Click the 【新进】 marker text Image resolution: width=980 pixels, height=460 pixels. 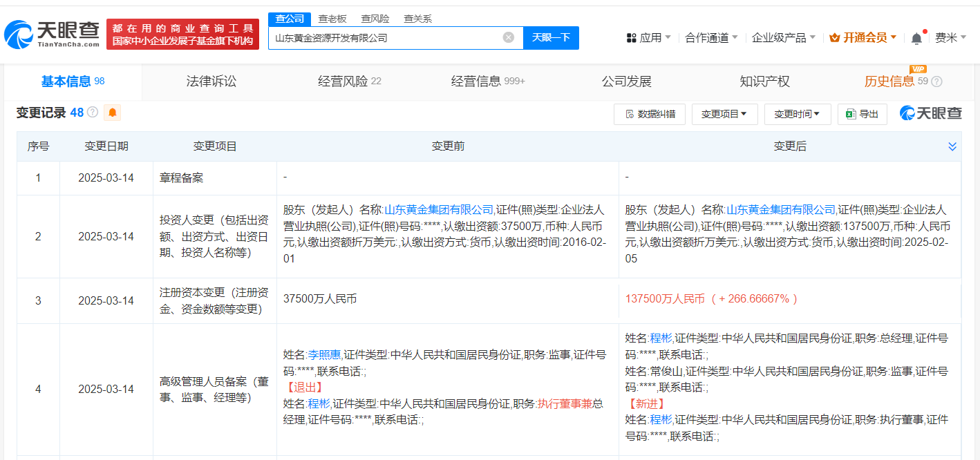[x=646, y=403]
